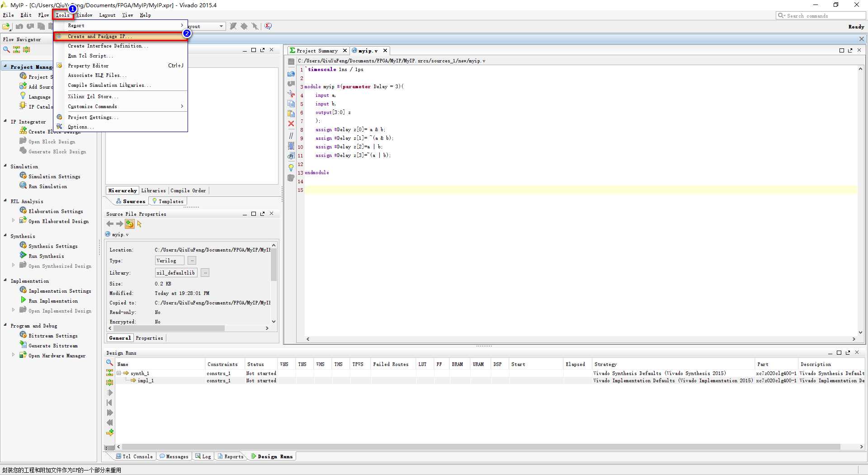This screenshot has height=475, width=868.
Task: Click the back arrow in Source File Properties
Action: click(x=110, y=224)
